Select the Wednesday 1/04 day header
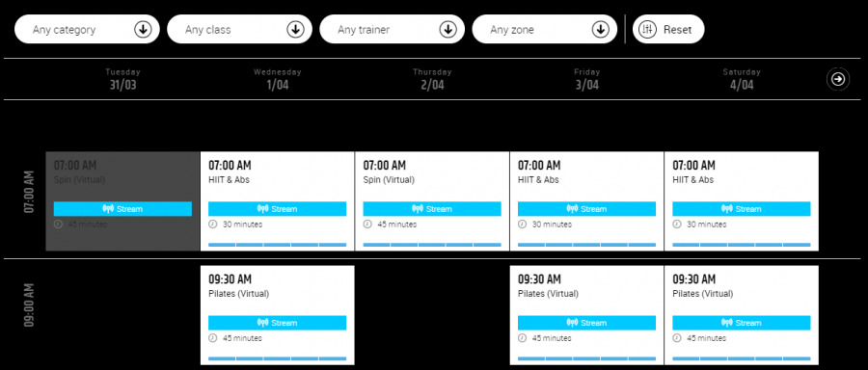The height and width of the screenshot is (370, 868). 278,79
